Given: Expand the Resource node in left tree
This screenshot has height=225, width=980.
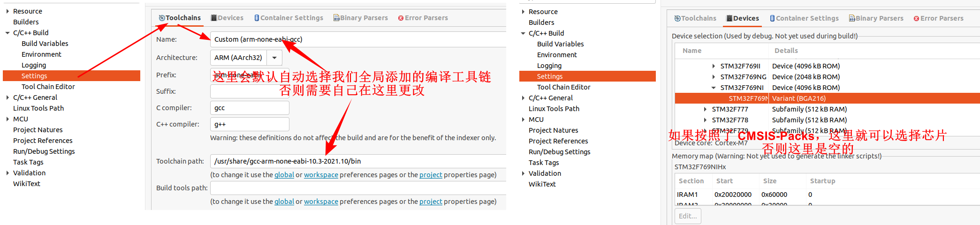Looking at the screenshot, I should click(x=8, y=11).
